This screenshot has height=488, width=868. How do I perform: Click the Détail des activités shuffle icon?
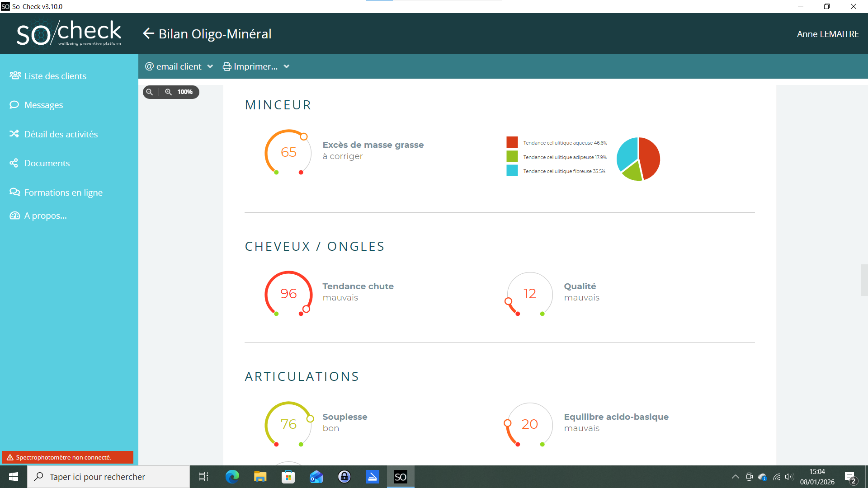pyautogui.click(x=14, y=134)
